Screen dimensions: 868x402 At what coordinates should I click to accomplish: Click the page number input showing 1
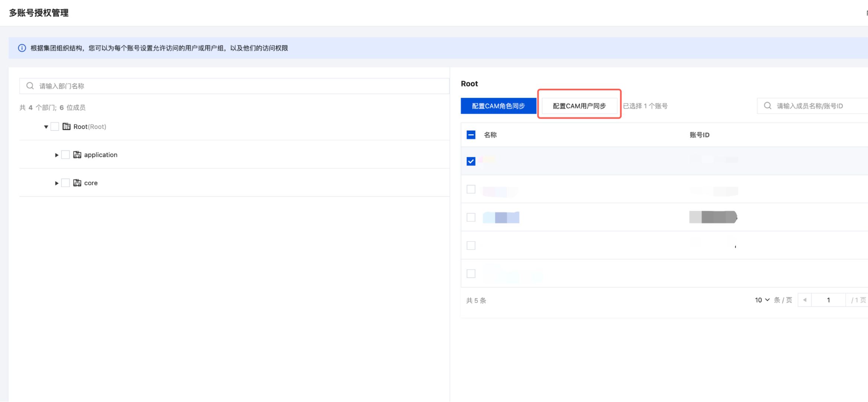coord(828,300)
